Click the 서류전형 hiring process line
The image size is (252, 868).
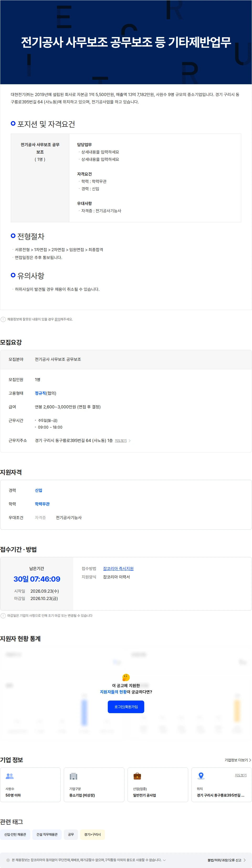click(x=59, y=250)
